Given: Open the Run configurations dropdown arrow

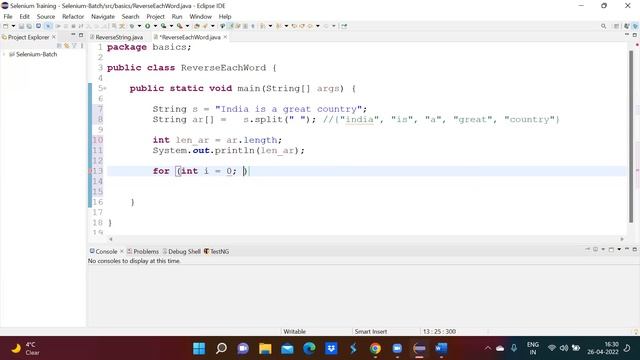Looking at the screenshot, I should coord(155,26).
